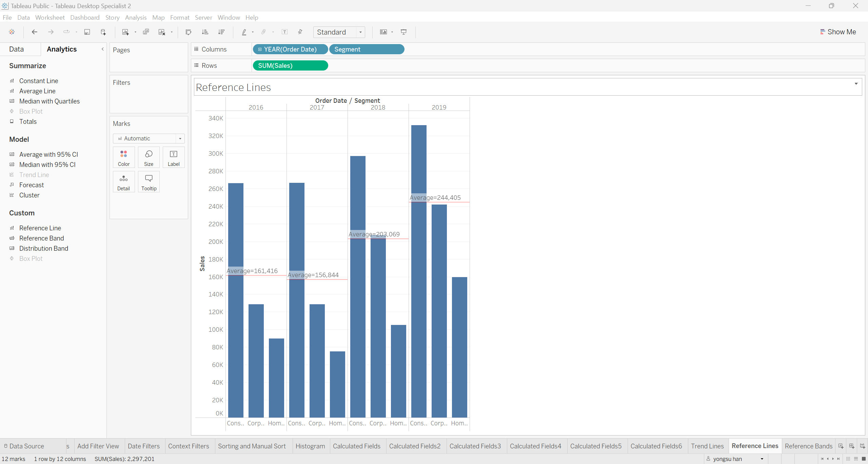The width and height of the screenshot is (868, 464).
Task: Toggle mark labels with the toolbar T icon
Action: (284, 32)
